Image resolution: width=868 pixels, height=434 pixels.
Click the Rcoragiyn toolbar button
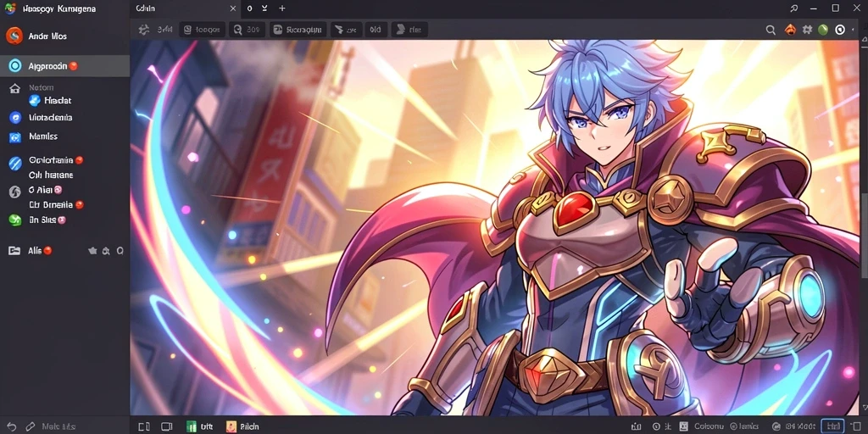coord(298,30)
